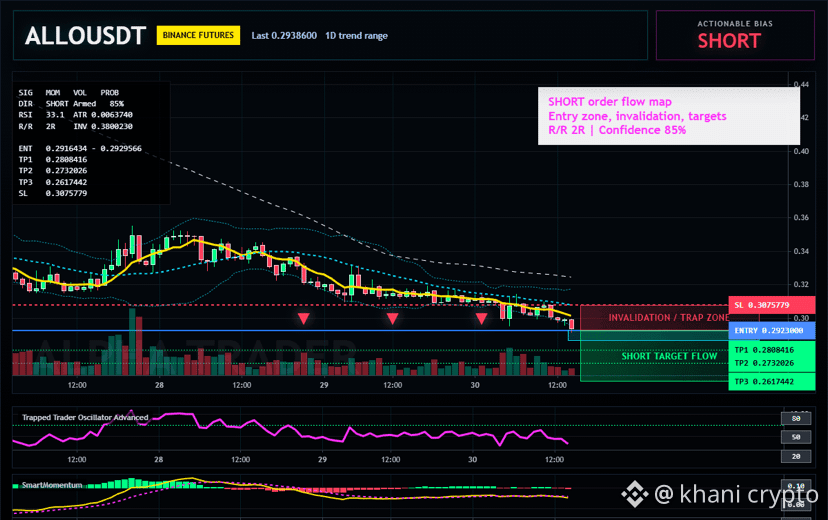Click the SmartMomentum indicator title
This screenshot has width=828, height=520.
(x=52, y=485)
